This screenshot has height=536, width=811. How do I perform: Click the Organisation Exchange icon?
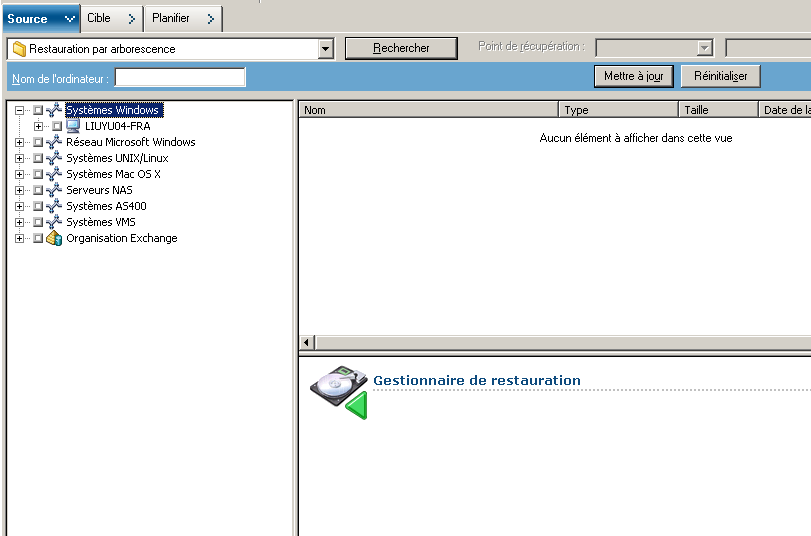coord(54,238)
